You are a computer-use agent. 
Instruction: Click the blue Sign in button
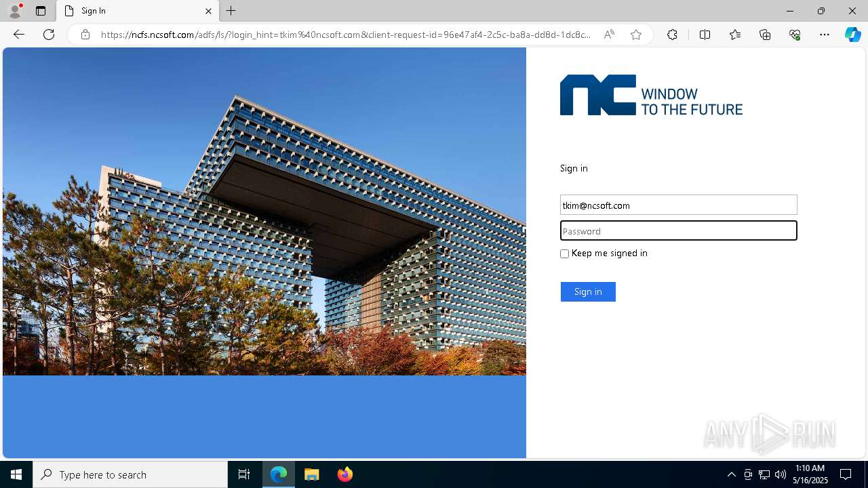588,291
